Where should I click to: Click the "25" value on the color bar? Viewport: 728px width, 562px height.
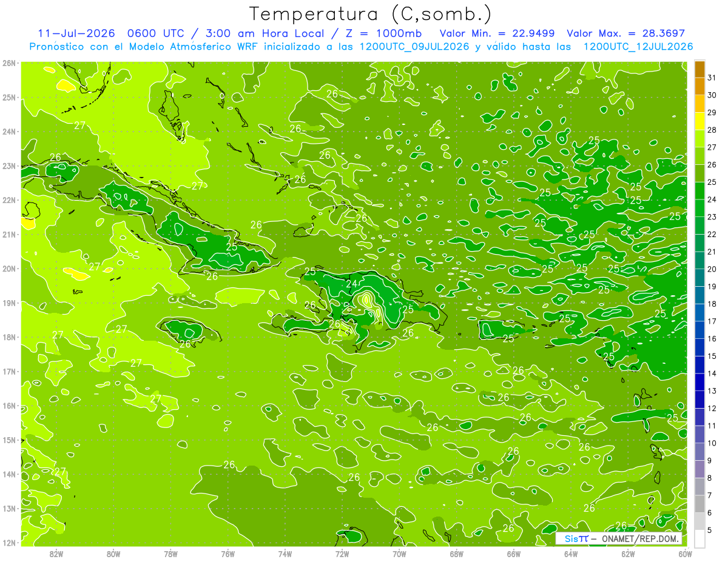point(712,182)
